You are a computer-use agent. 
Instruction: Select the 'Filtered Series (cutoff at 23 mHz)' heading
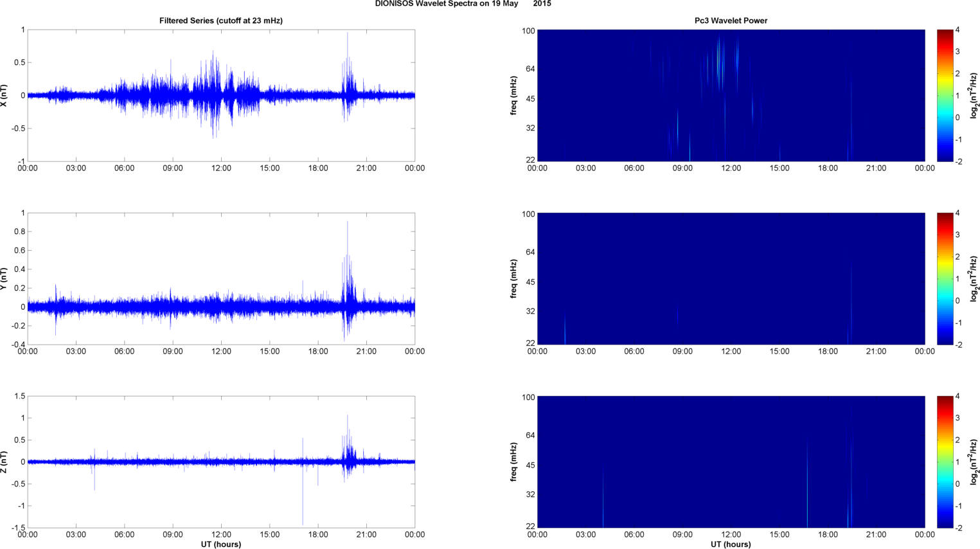click(221, 21)
